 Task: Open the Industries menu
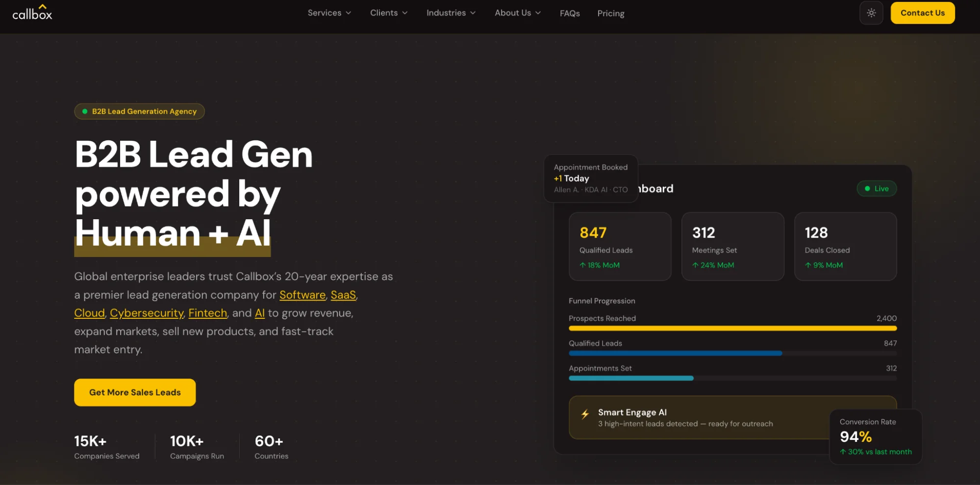pos(451,13)
